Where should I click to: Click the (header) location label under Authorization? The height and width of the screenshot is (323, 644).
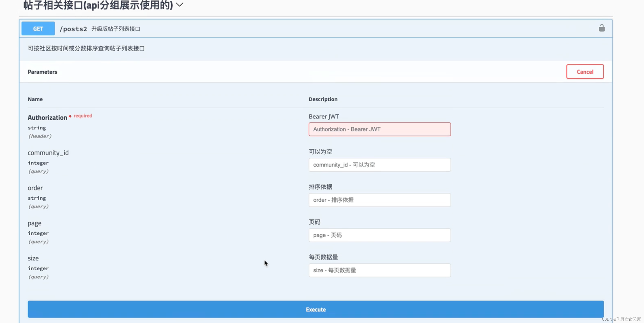40,136
